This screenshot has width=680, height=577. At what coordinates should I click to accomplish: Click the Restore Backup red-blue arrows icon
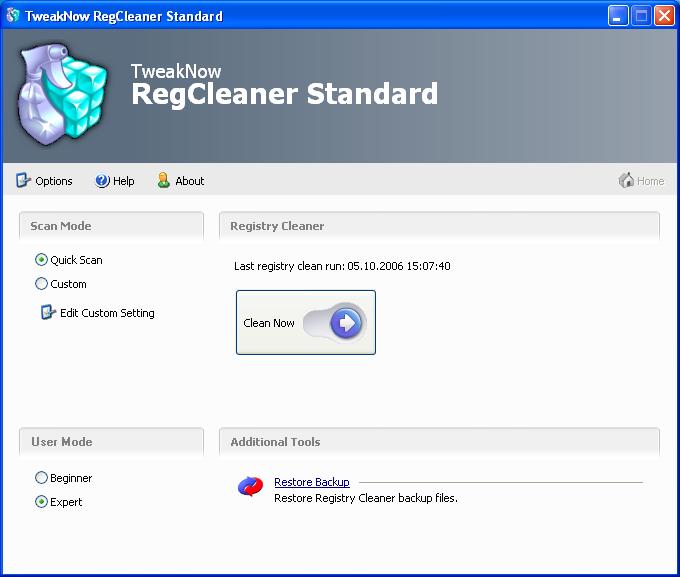[251, 486]
